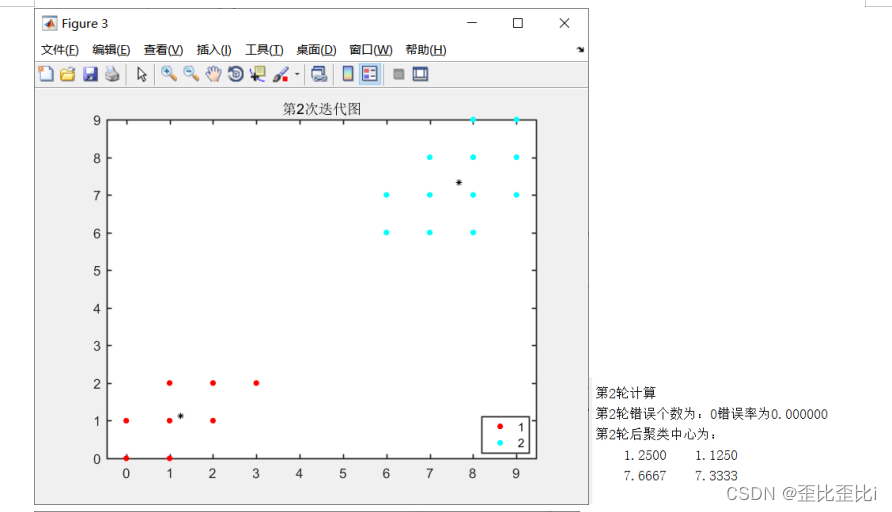The image size is (892, 512).
Task: Close the Figure 3 window
Action: (564, 23)
